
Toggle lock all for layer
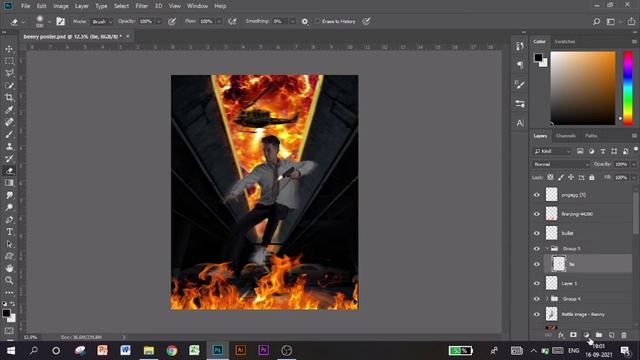[592, 177]
